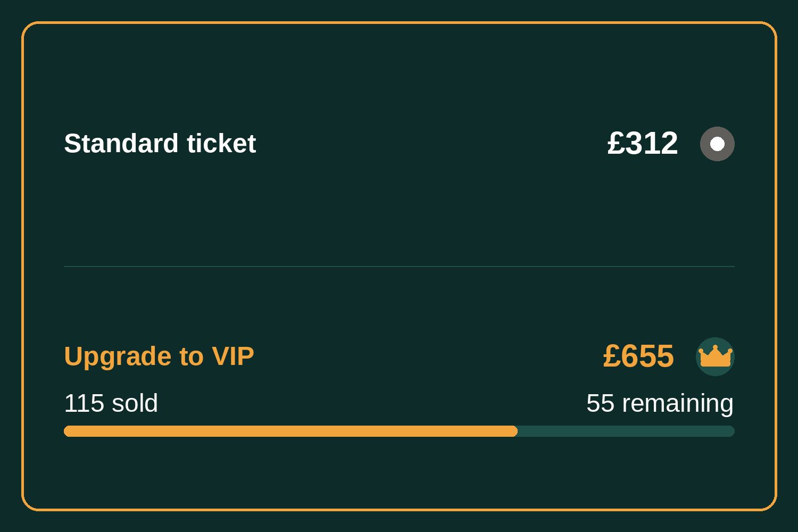Click the word ticket in the Standard title
Screen dimensions: 798x532
(221, 143)
